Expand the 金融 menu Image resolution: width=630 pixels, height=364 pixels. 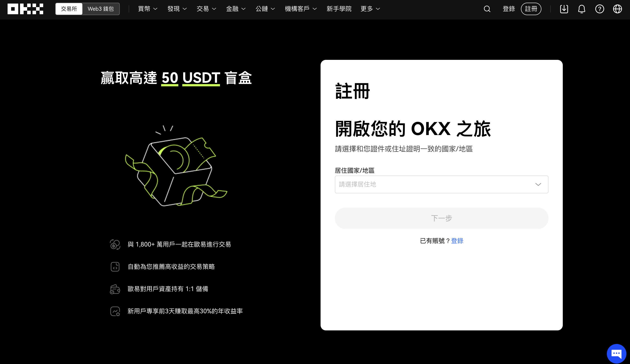pos(236,9)
